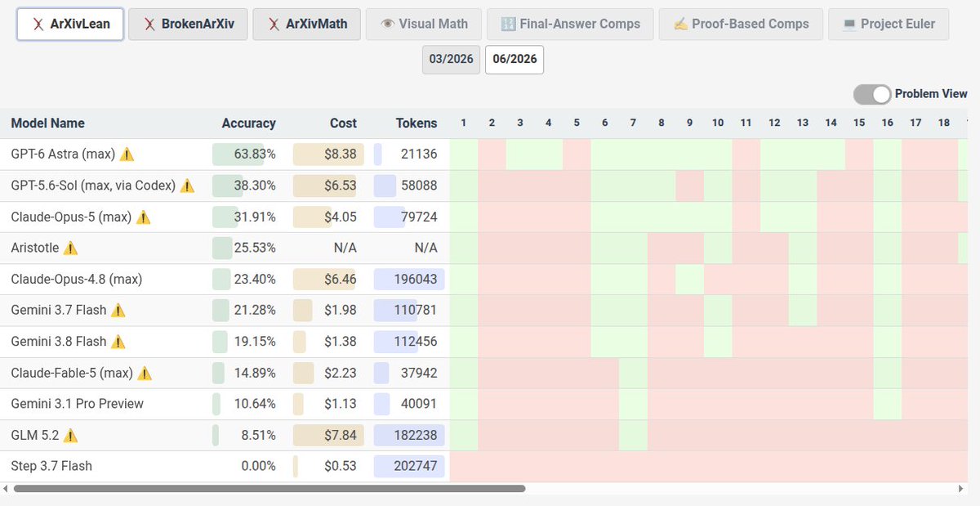
Task: Click the writing-hand icon on Proof-Based Comps tab
Action: 680,24
